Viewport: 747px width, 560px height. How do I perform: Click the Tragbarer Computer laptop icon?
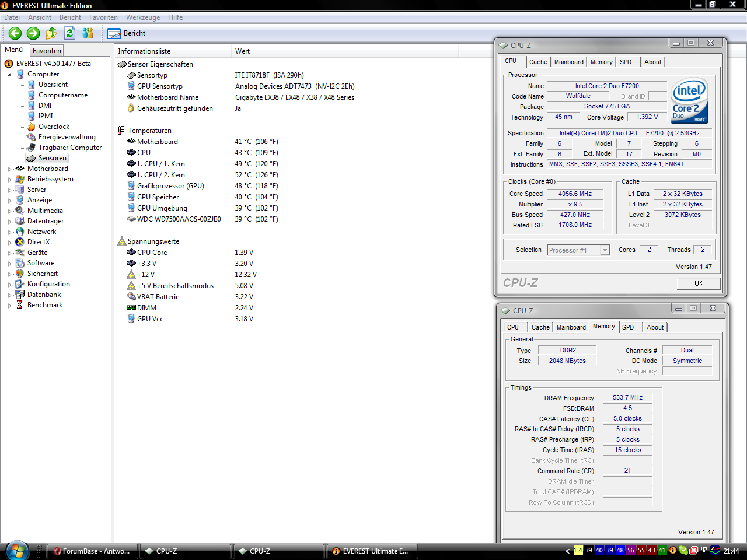(32, 148)
